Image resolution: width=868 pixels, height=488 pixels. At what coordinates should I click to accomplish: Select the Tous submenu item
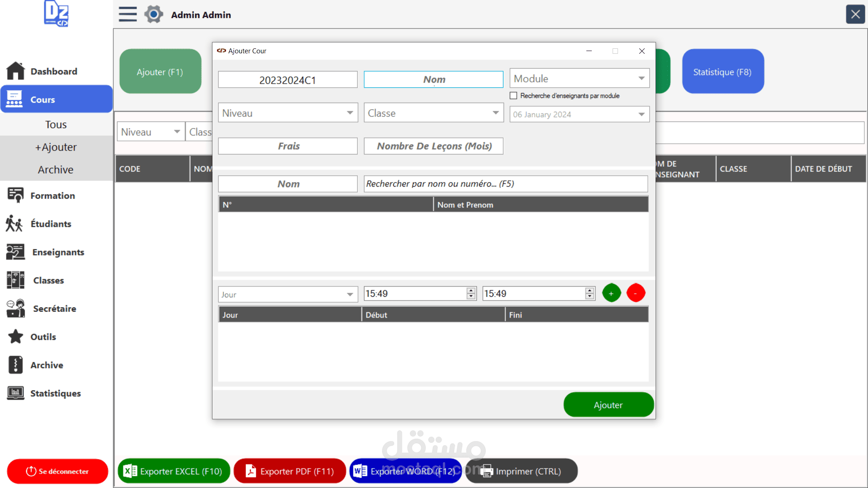[56, 124]
